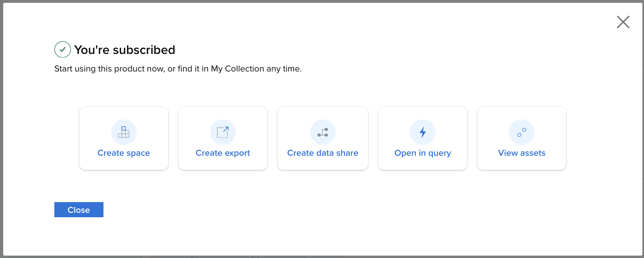Open the Open in query link
Viewport: 644px width, 258px height.
click(x=423, y=153)
